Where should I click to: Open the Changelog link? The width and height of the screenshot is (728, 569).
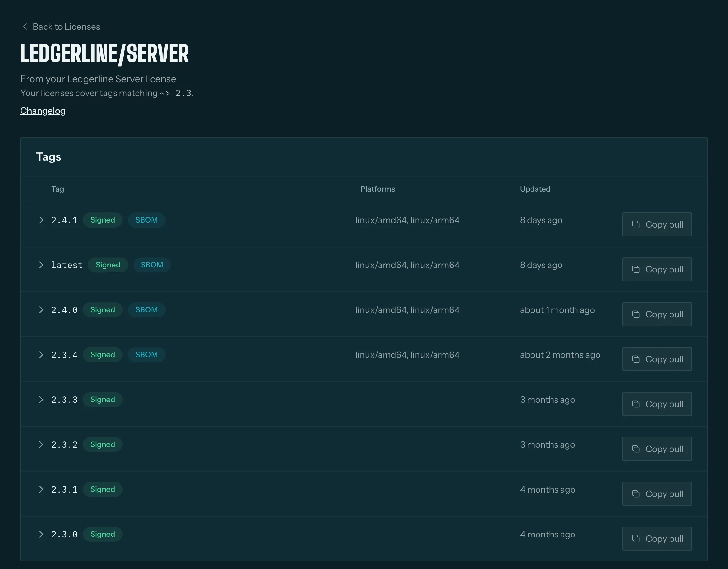[43, 111]
